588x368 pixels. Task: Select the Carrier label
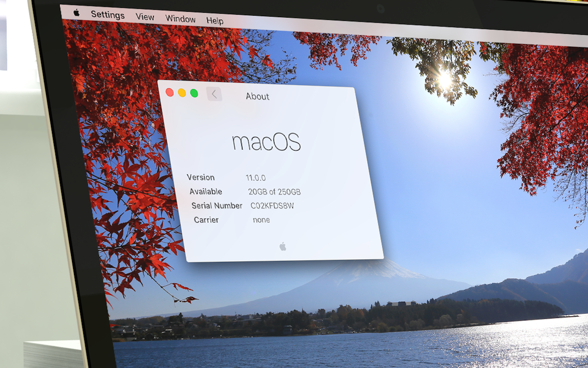pyautogui.click(x=206, y=220)
